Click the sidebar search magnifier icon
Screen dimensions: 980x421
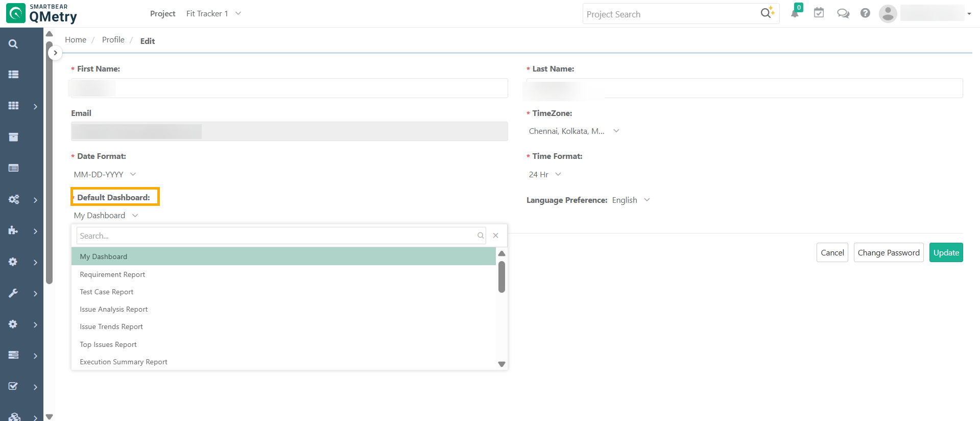click(13, 44)
